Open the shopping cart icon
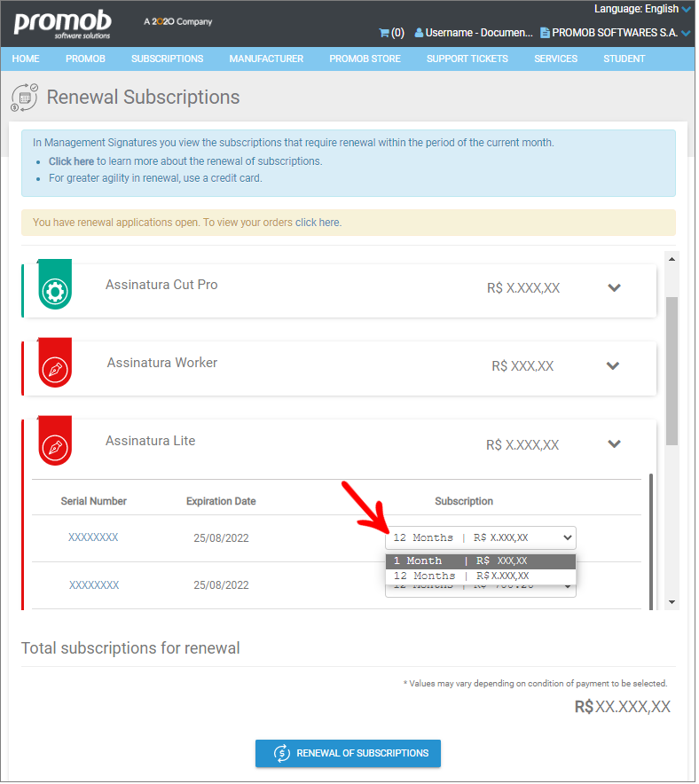Screen dimensions: 699x784 tap(385, 33)
